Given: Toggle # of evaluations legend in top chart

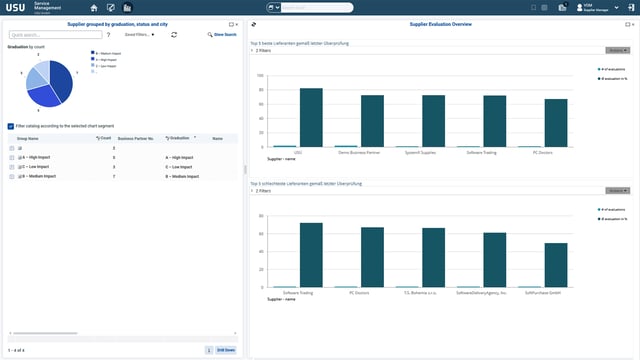Looking at the screenshot, I should [611, 69].
